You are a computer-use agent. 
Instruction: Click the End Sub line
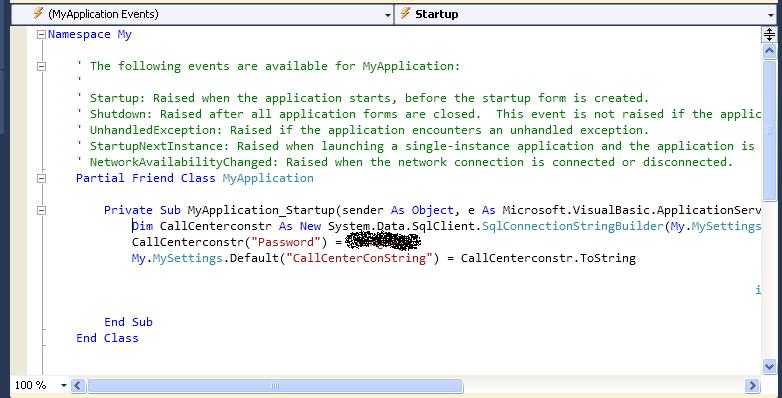pos(128,322)
